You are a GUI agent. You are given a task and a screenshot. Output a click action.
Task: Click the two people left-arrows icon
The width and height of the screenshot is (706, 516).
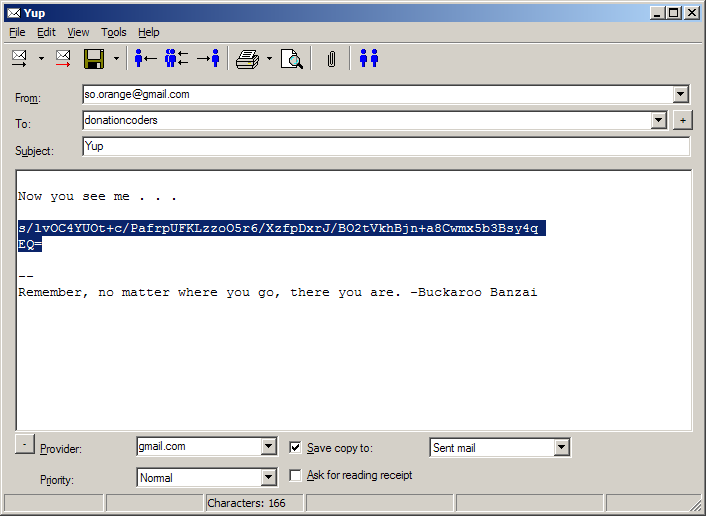click(176, 59)
